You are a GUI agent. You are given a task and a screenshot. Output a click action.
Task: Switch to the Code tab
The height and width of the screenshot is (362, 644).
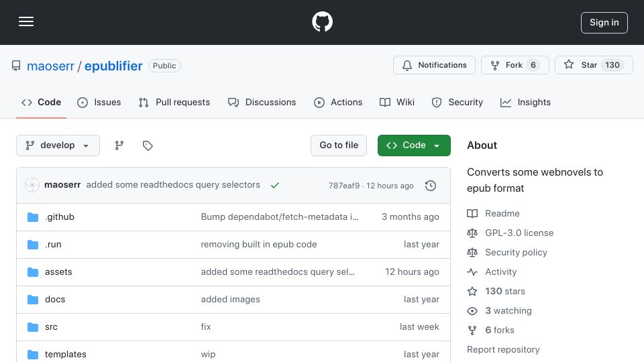42,102
